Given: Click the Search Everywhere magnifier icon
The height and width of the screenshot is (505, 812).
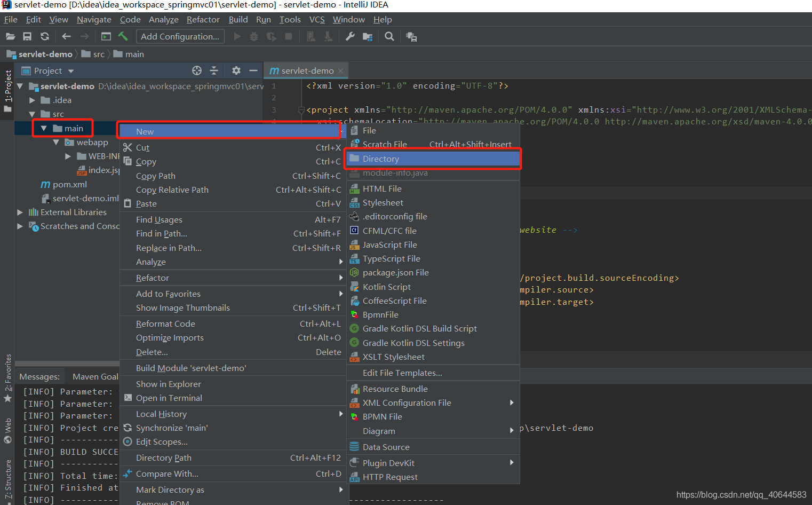Looking at the screenshot, I should pyautogui.click(x=389, y=36).
